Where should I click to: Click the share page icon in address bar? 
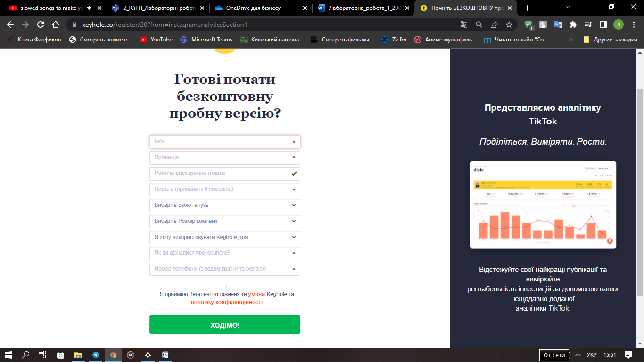[x=494, y=25]
